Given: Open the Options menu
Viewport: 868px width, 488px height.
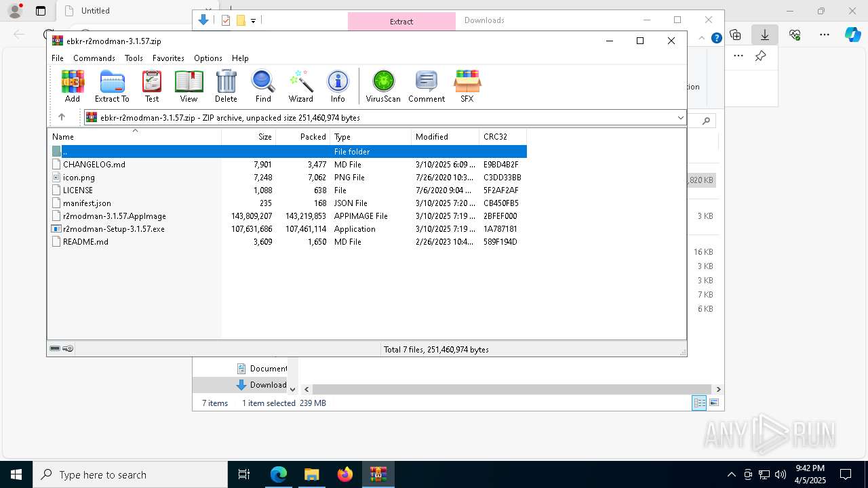Looking at the screenshot, I should (x=208, y=58).
